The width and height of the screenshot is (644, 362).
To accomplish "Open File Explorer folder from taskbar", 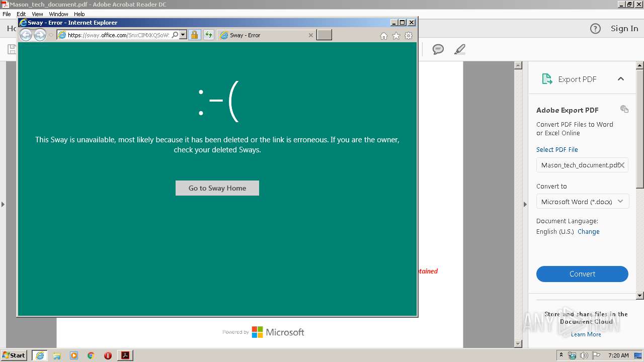I will coord(57,355).
